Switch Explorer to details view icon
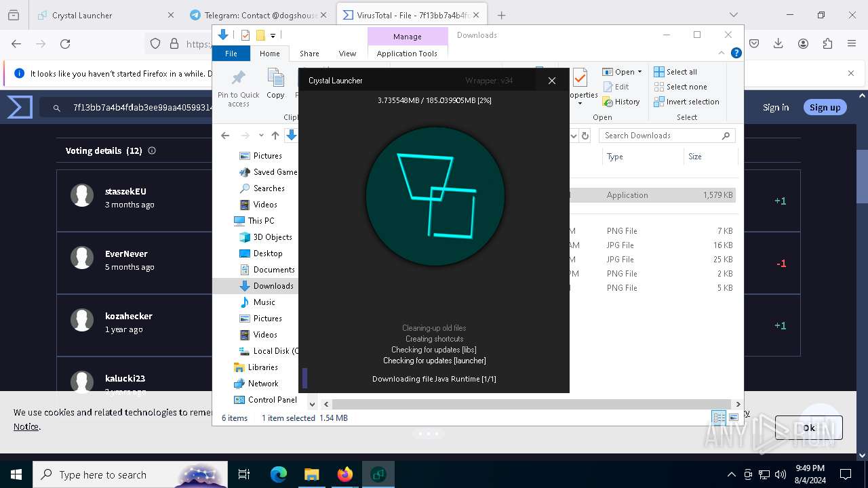The width and height of the screenshot is (868, 488). 719,418
